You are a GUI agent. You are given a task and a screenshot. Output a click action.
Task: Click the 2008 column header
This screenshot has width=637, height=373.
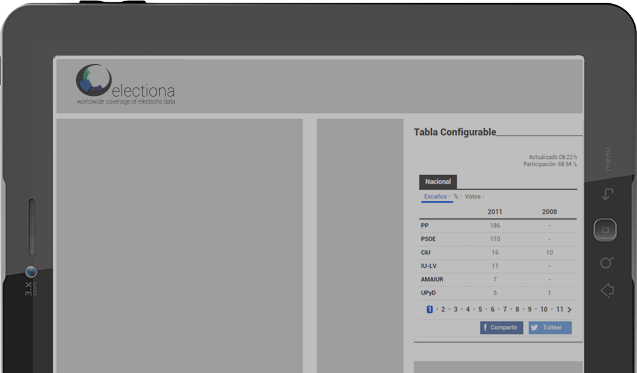click(x=549, y=212)
